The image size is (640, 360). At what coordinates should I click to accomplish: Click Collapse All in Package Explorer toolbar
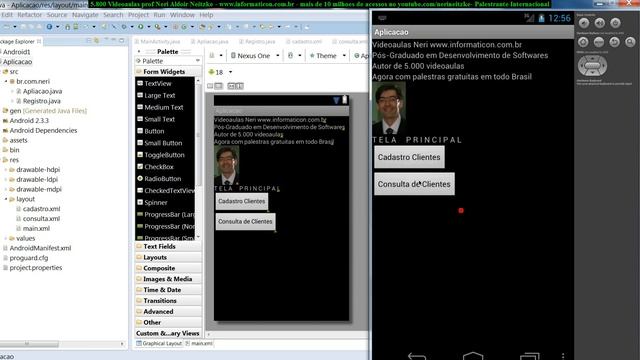point(89,41)
